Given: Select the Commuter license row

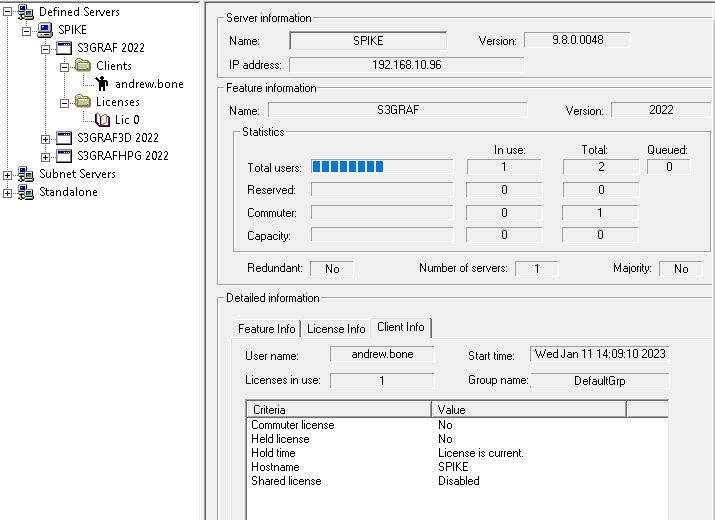Looking at the screenshot, I should pyautogui.click(x=457, y=425).
